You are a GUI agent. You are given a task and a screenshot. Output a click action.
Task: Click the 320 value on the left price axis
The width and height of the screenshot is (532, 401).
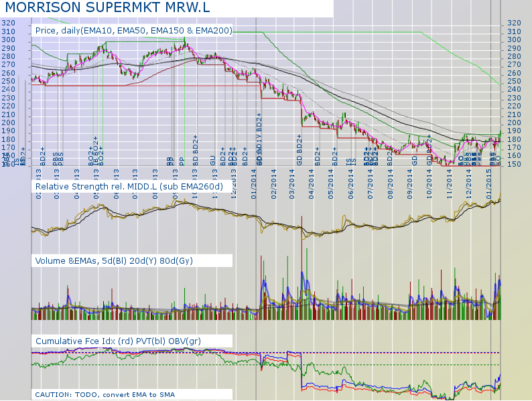tap(9, 23)
